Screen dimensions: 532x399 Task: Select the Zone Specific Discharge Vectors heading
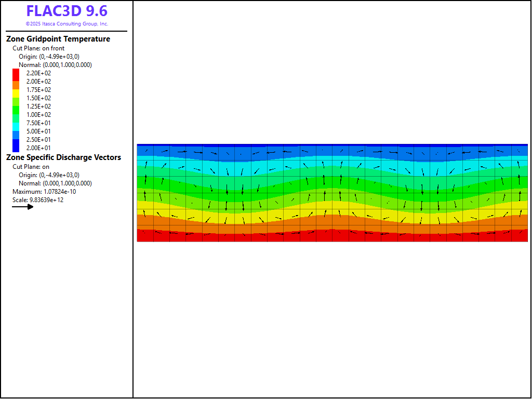click(63, 157)
